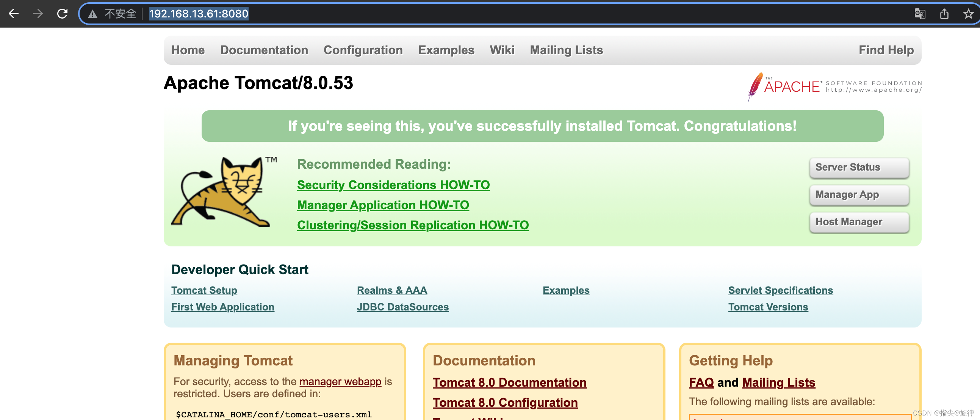
Task: Click Tomcat Setup quick start link
Action: 204,290
